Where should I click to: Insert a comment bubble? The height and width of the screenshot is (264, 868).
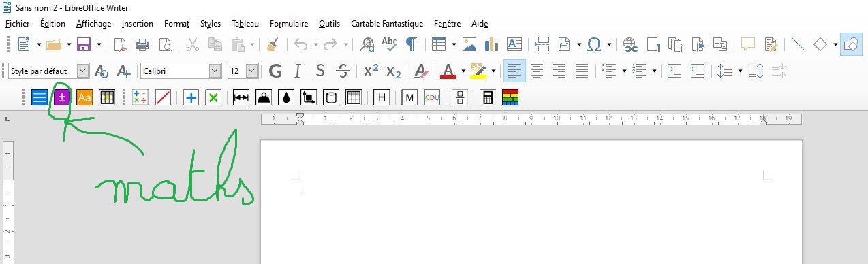[x=749, y=44]
